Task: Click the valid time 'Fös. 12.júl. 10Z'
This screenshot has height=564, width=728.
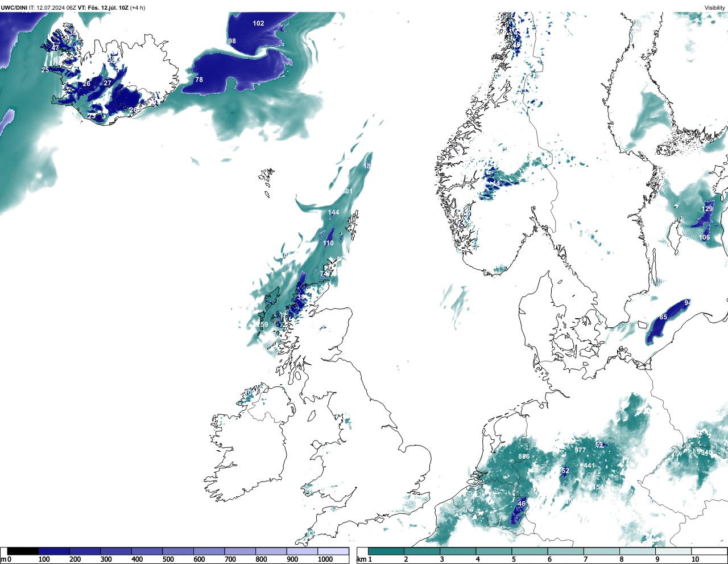Action: click(x=108, y=7)
